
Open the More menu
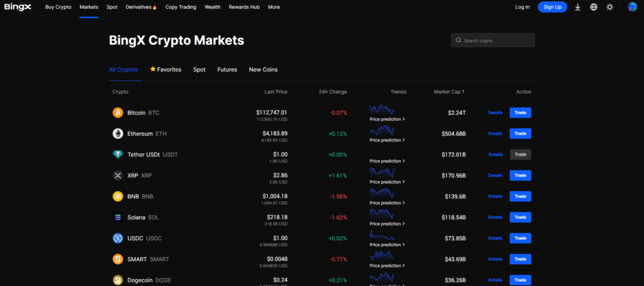274,7
